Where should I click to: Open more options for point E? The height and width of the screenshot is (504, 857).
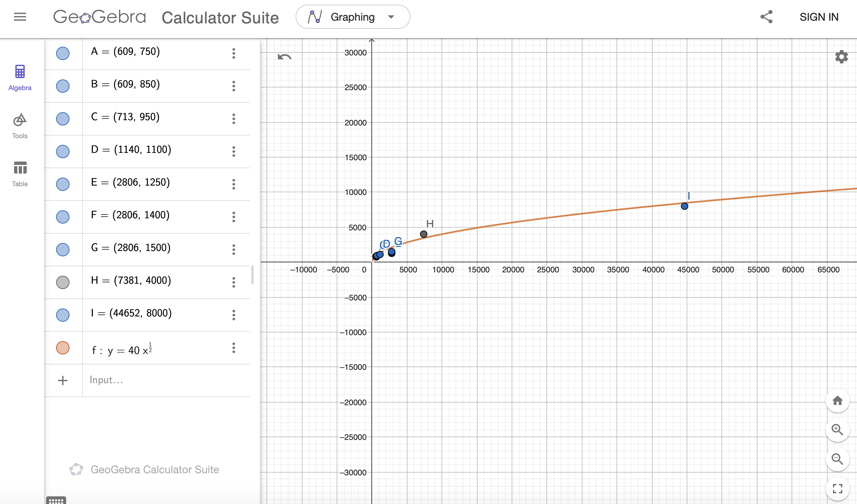click(234, 184)
